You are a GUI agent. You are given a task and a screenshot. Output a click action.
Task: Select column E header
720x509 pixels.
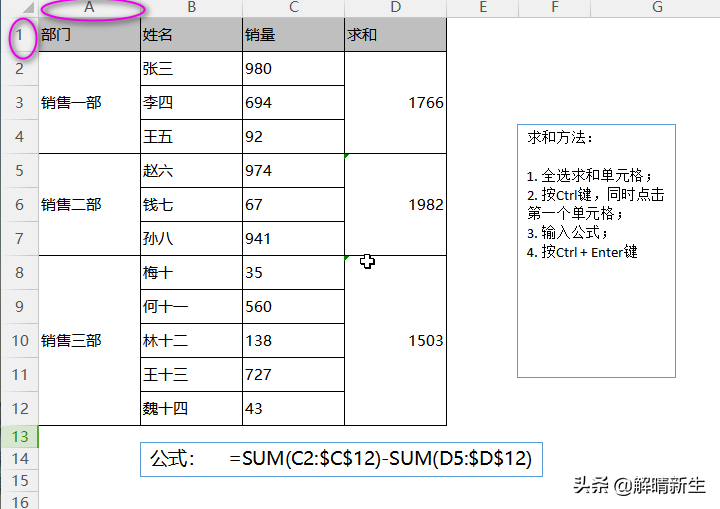pos(483,8)
